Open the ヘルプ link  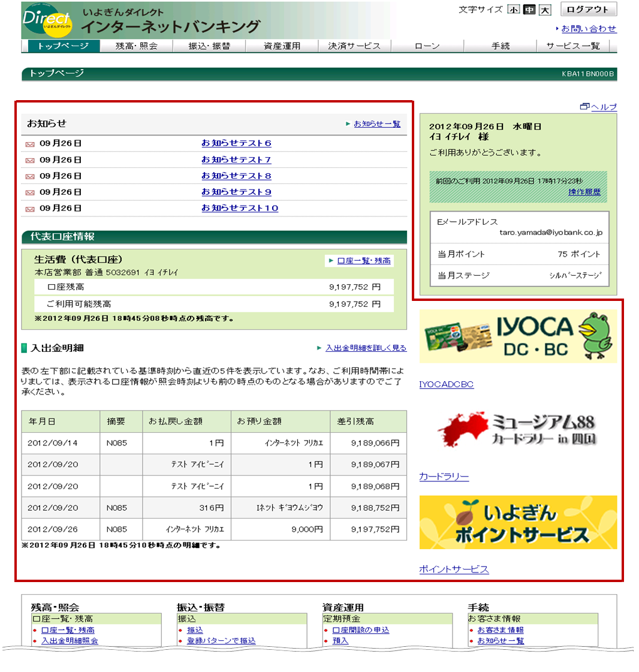(604, 107)
